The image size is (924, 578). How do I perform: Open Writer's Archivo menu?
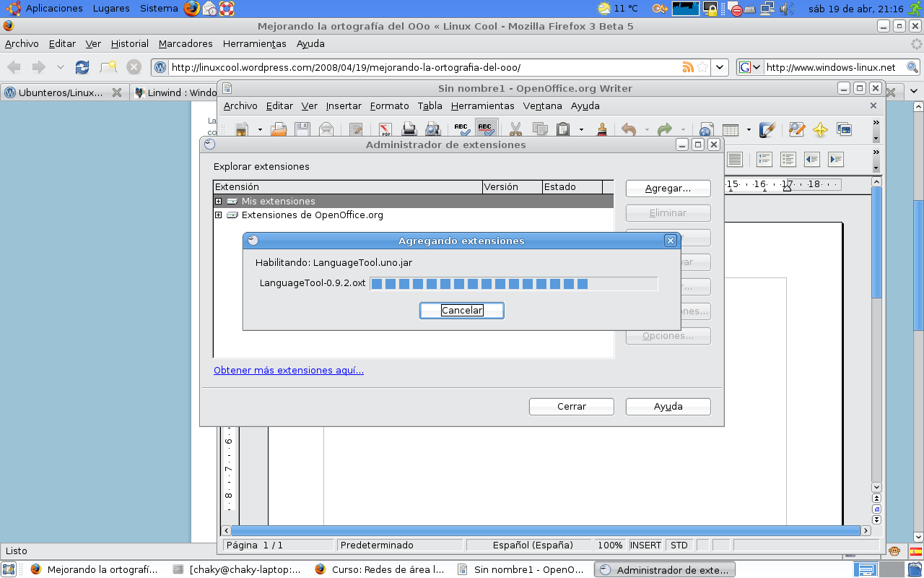point(240,106)
